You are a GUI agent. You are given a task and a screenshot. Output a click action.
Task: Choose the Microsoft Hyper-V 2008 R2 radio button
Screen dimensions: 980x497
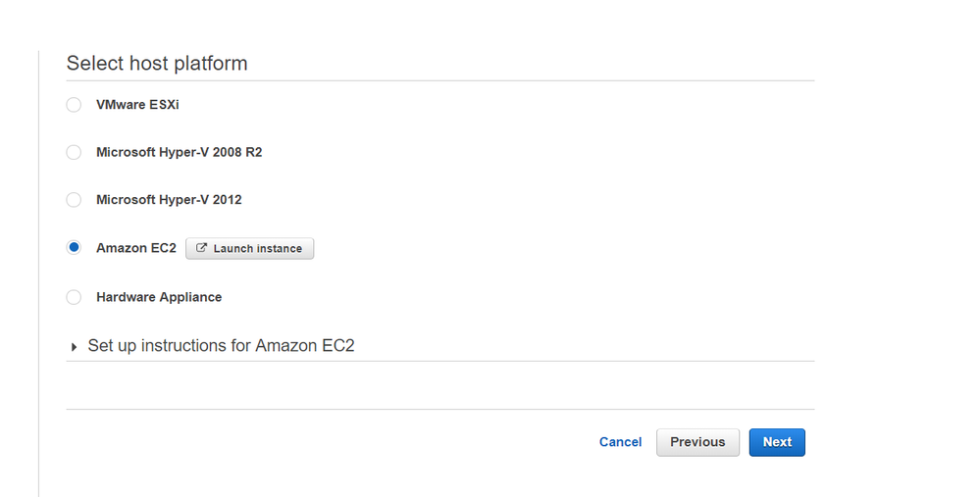coord(74,152)
